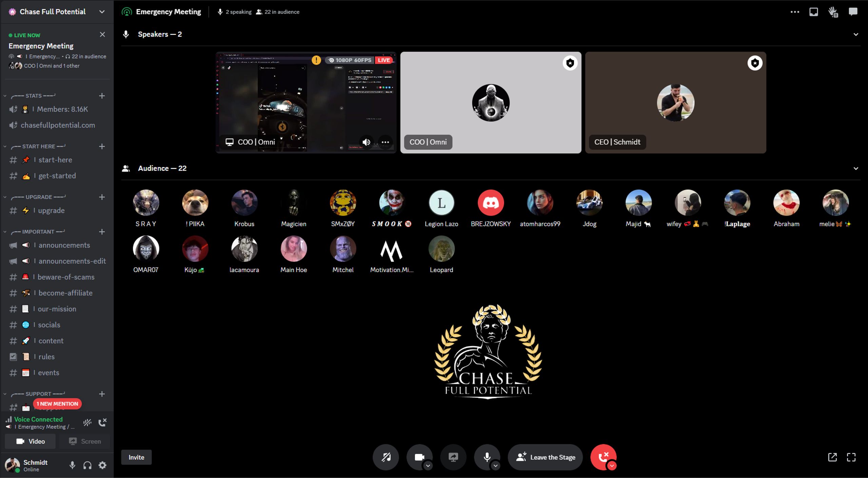This screenshot has width=868, height=478.
Task: Add a channel to the IMPORTANT category
Action: point(102,232)
